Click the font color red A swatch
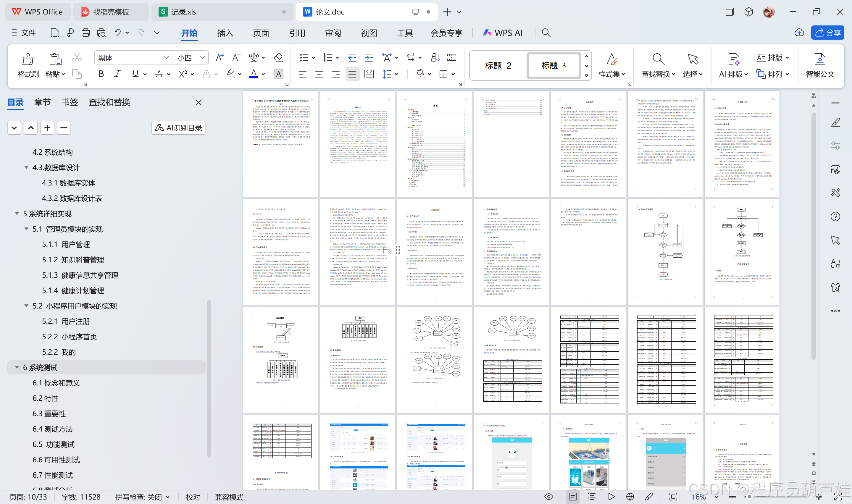Image resolution: width=852 pixels, height=504 pixels. [254, 74]
